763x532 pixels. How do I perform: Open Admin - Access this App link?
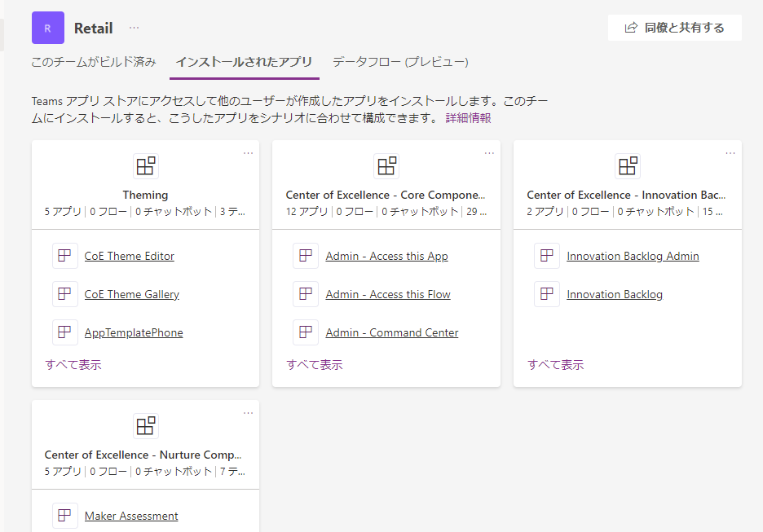(x=387, y=256)
